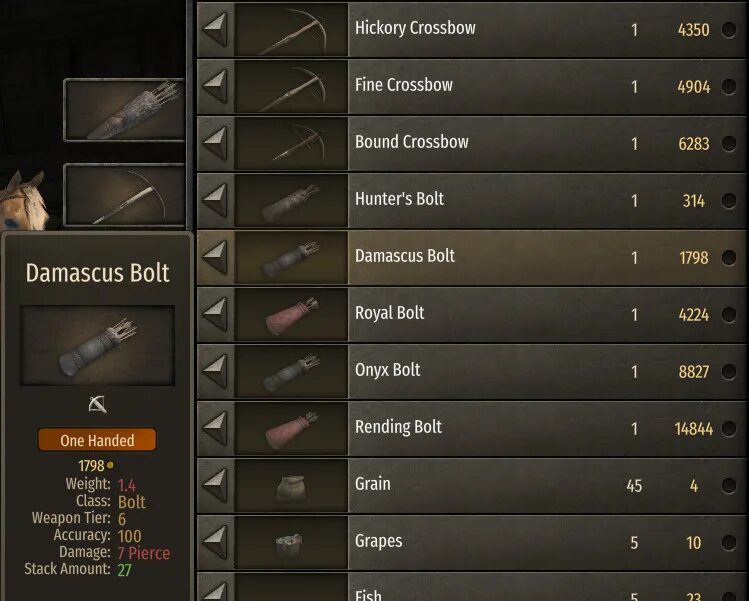Click the transfer arrow for Hickory Crossbow

(215, 30)
